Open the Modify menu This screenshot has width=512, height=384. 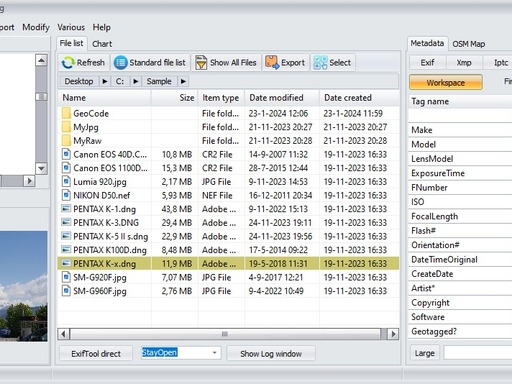[36, 27]
